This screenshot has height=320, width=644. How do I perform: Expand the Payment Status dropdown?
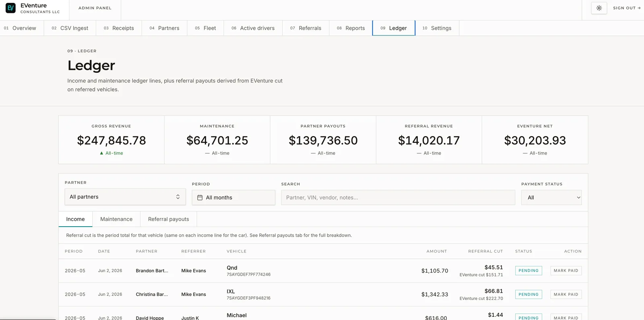pos(551,198)
